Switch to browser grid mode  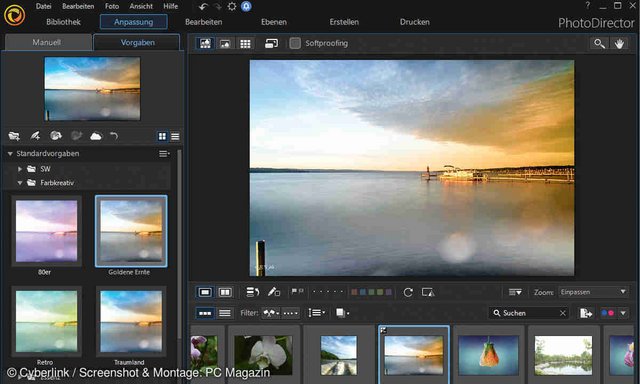[245, 43]
